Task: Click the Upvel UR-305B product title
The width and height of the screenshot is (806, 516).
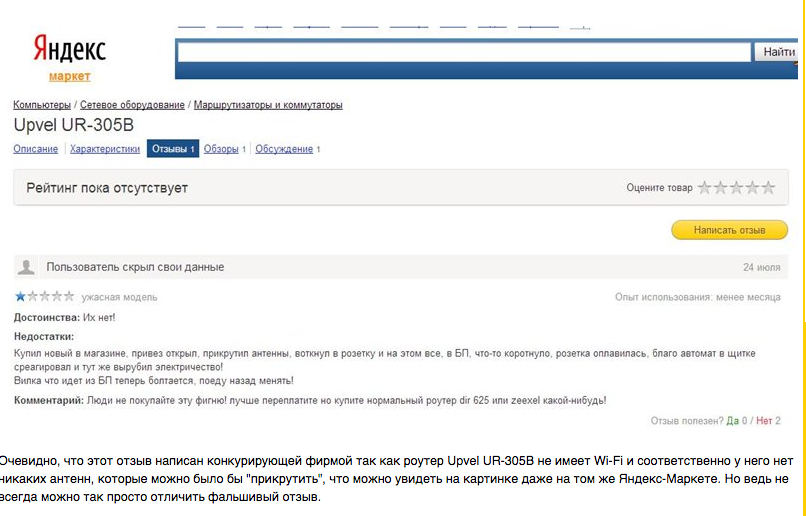Action: (x=74, y=125)
